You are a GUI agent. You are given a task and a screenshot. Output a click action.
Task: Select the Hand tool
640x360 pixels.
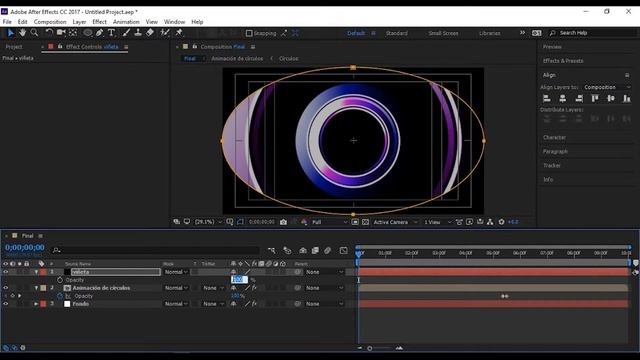22,33
